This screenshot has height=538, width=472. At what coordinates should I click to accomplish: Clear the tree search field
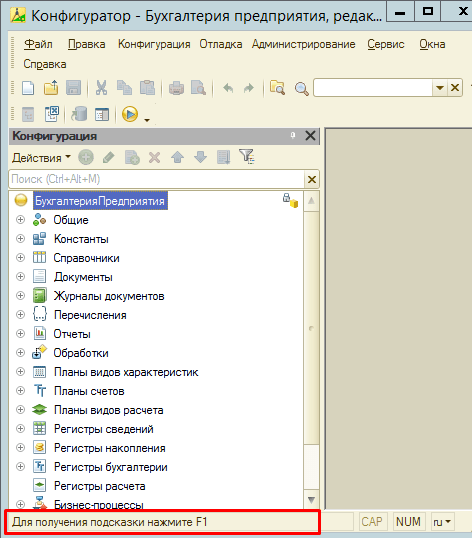click(311, 179)
